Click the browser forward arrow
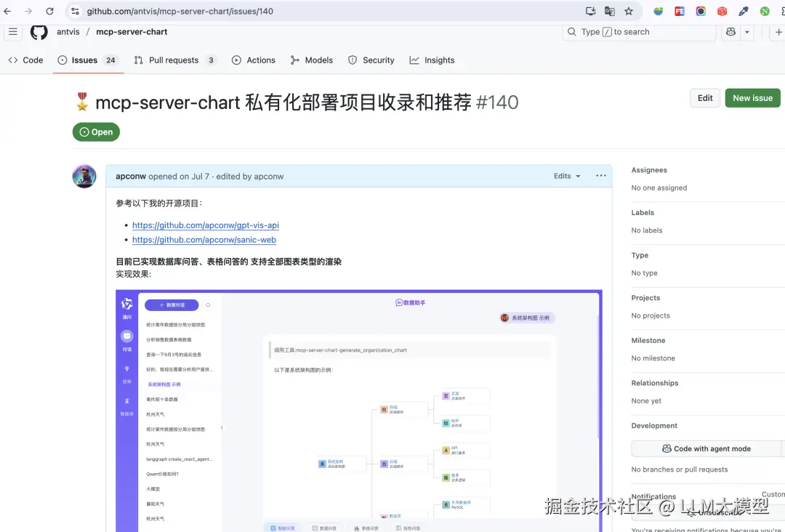The image size is (785, 532). click(28, 11)
